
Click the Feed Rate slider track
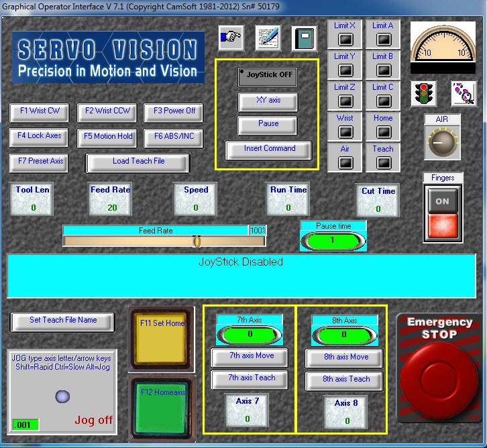[164, 241]
